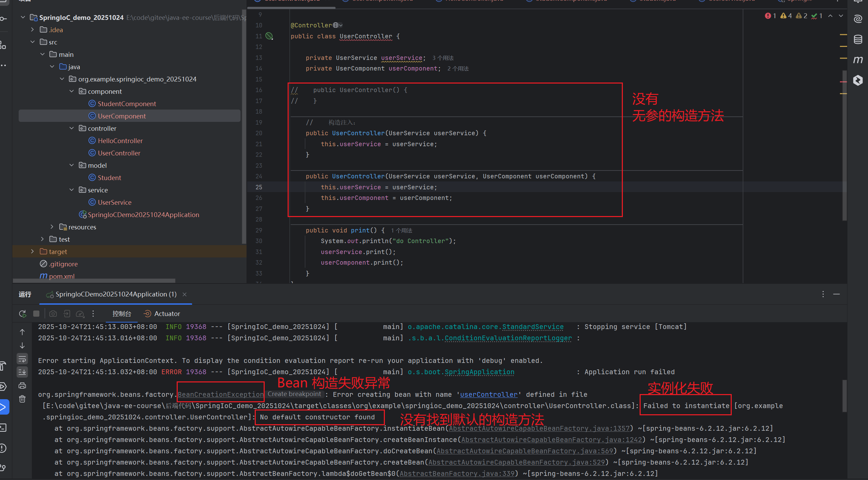
Task: Expand the target folder
Action: 33,252
